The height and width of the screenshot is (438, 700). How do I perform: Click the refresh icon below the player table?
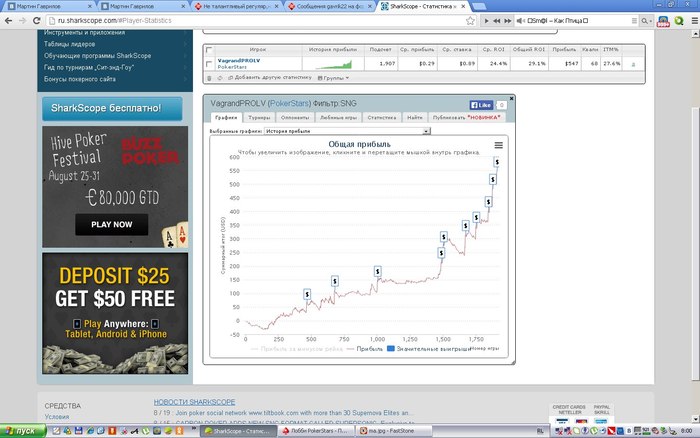click(220, 78)
